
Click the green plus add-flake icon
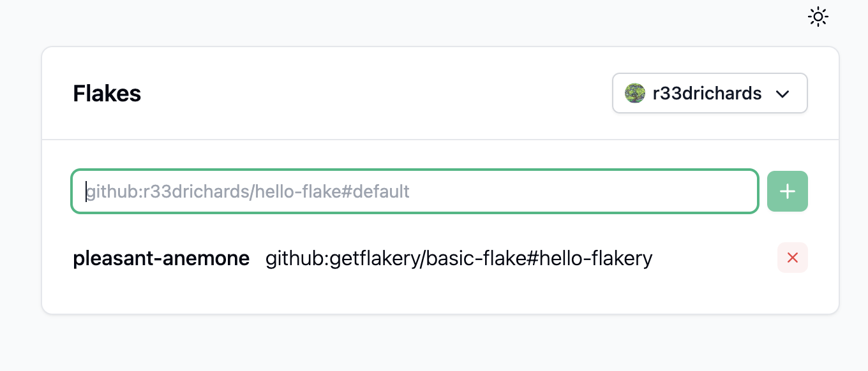click(x=787, y=191)
